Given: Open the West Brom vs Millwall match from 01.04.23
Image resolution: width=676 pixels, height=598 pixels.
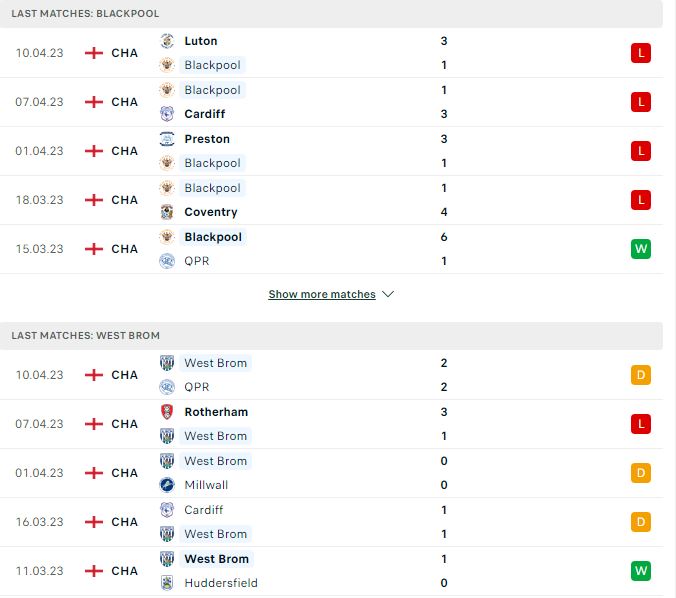Looking at the screenshot, I should [331, 473].
